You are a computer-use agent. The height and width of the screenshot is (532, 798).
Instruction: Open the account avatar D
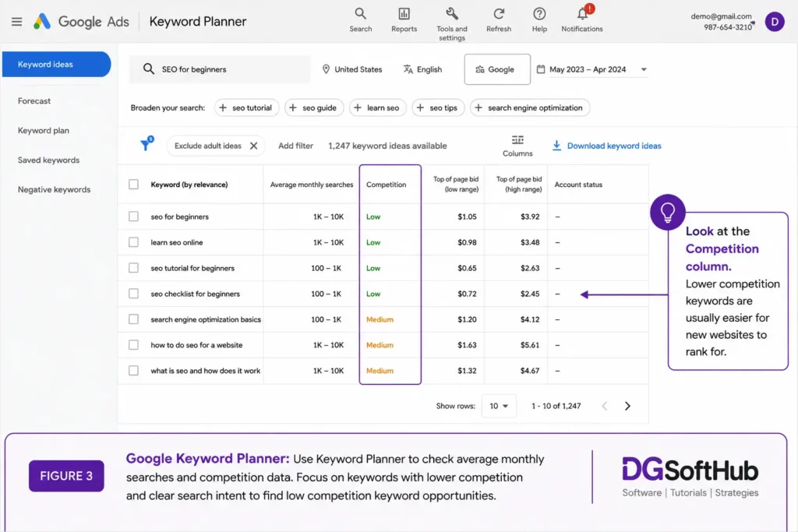click(775, 21)
